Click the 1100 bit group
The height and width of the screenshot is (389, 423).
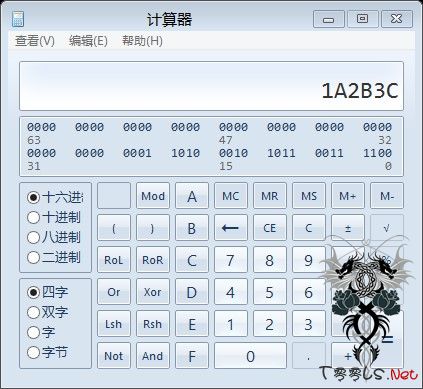click(377, 153)
